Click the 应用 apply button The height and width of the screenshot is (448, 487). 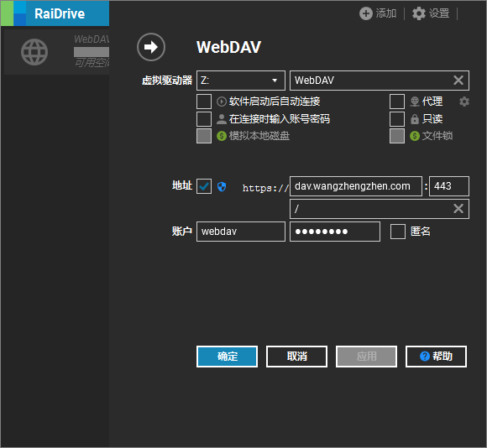pyautogui.click(x=366, y=357)
